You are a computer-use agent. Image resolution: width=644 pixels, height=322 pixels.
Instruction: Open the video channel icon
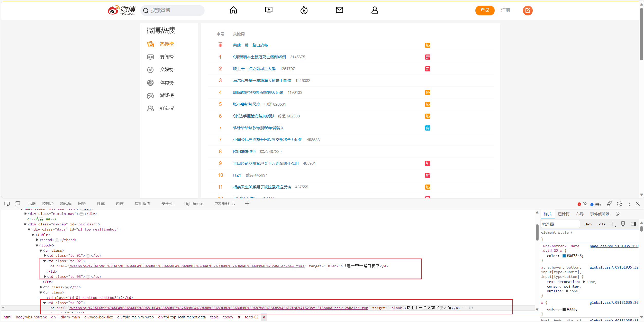(269, 10)
